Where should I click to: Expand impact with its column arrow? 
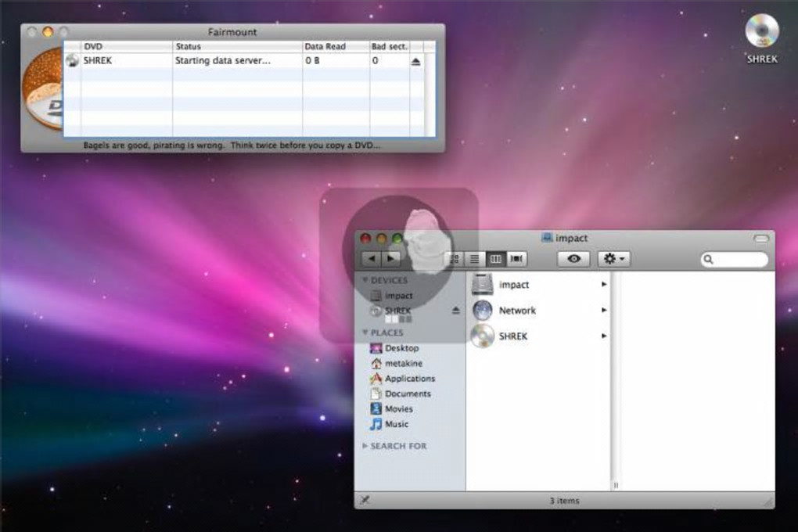coord(604,285)
